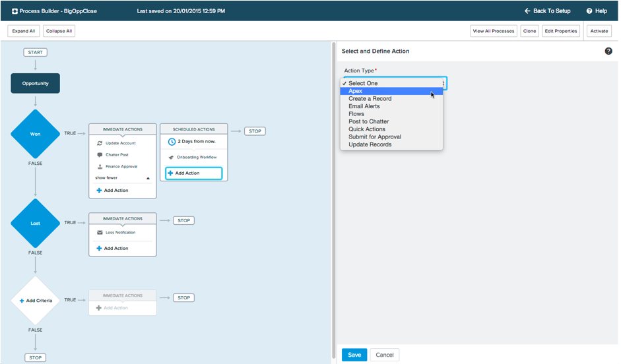Click the Finance Approval person icon

(x=100, y=167)
